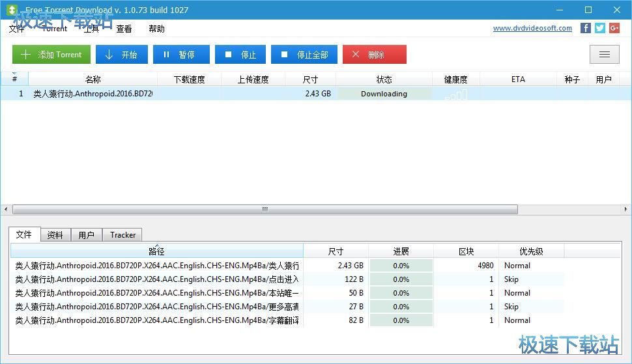The height and width of the screenshot is (364, 632).
Task: Click Normal priority of the 50 B file
Action: [517, 293]
